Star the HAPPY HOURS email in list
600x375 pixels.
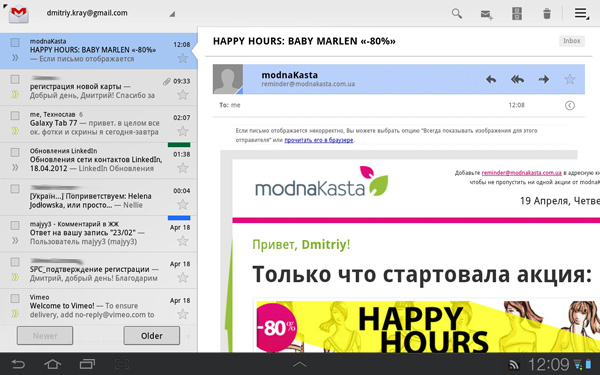[x=183, y=58]
